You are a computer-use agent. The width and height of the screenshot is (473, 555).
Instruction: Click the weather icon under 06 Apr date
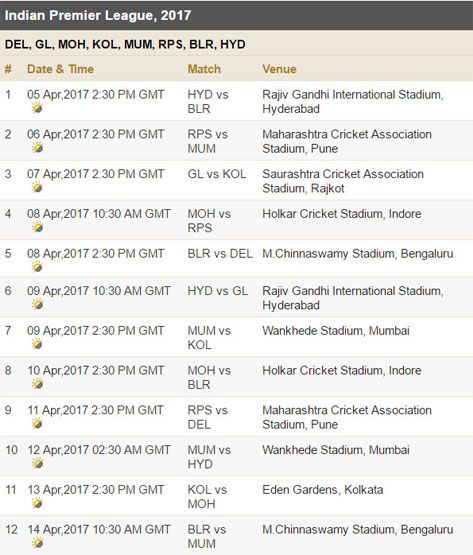tap(37, 147)
